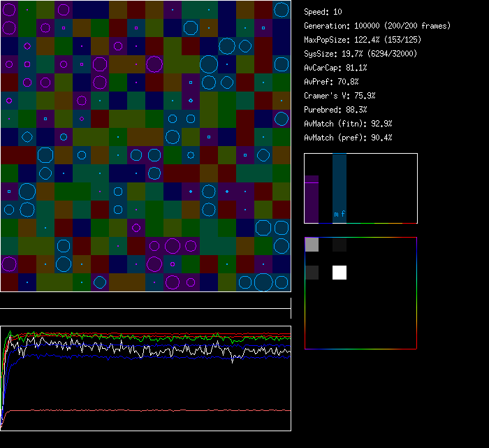Click the magenta circle in the grid's top-left corner cell

point(9,10)
